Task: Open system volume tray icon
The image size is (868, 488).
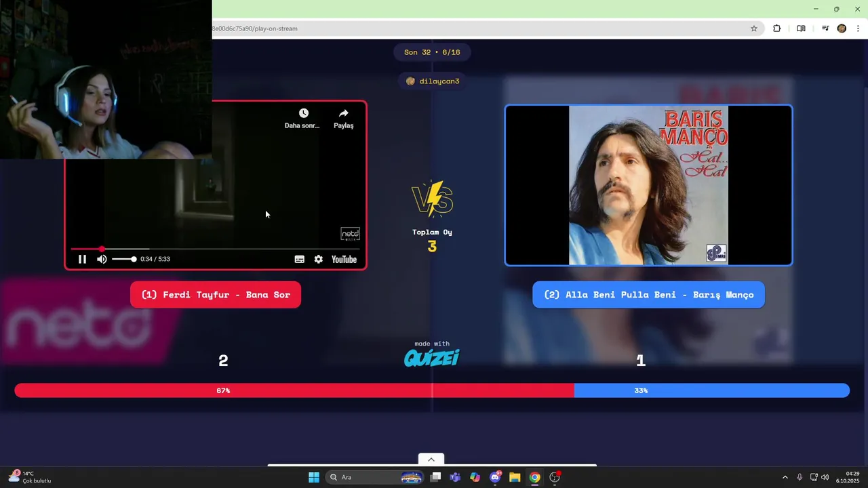Action: click(825, 477)
